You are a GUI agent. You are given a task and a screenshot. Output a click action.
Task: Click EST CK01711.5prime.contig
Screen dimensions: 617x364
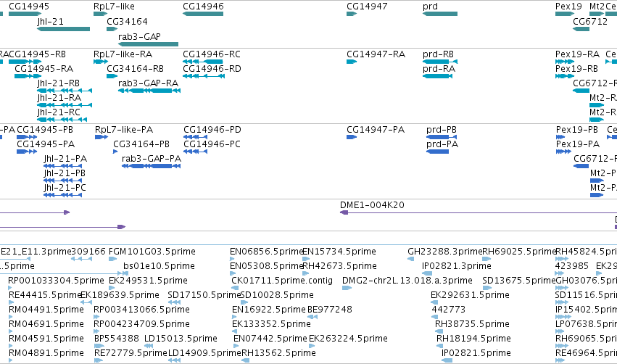coord(236,288)
